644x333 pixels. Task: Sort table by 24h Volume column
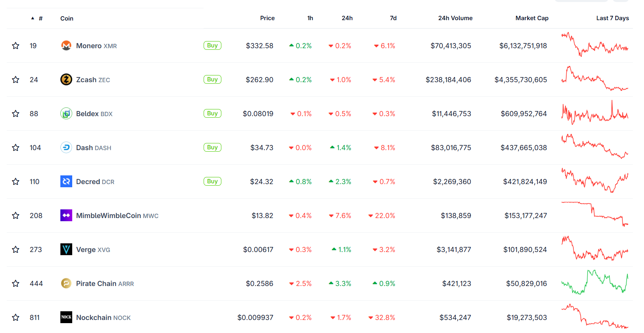click(455, 18)
